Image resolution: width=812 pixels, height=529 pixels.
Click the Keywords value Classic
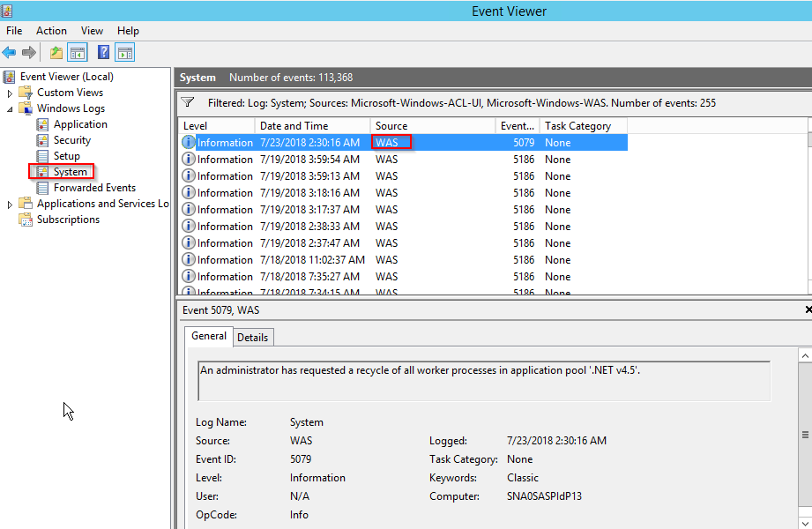click(x=523, y=478)
